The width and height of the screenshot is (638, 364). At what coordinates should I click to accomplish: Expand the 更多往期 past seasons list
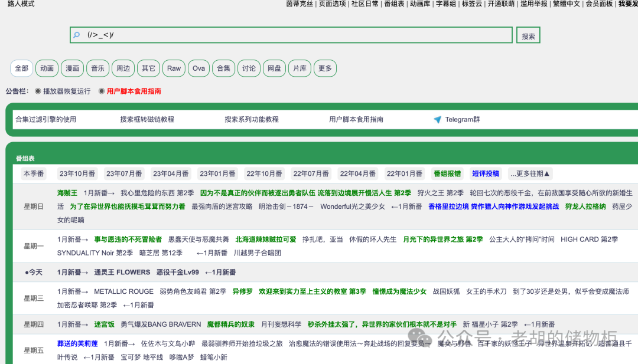click(x=530, y=173)
